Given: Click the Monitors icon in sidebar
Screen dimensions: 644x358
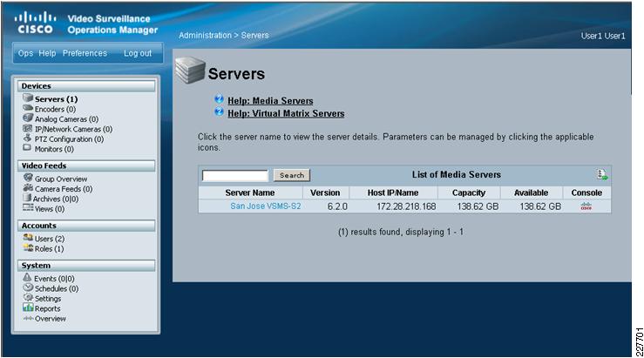Looking at the screenshot, I should 28,148.
